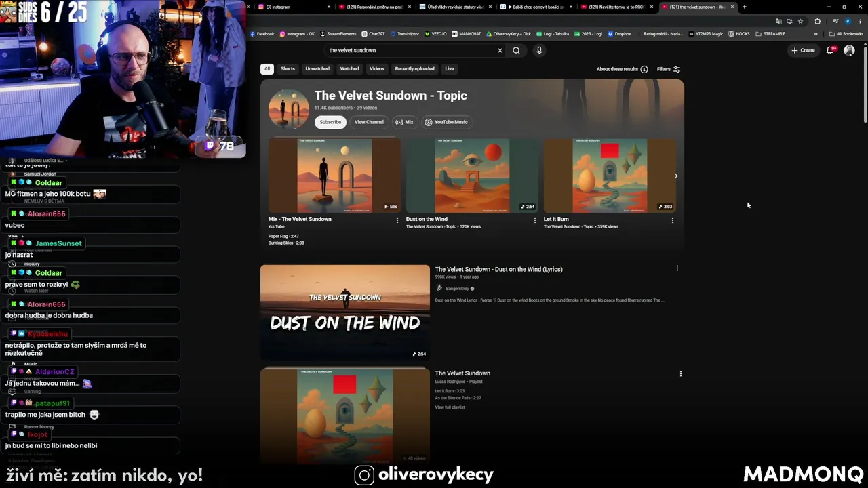
Task: Select the Watched filter chip
Action: (349, 69)
